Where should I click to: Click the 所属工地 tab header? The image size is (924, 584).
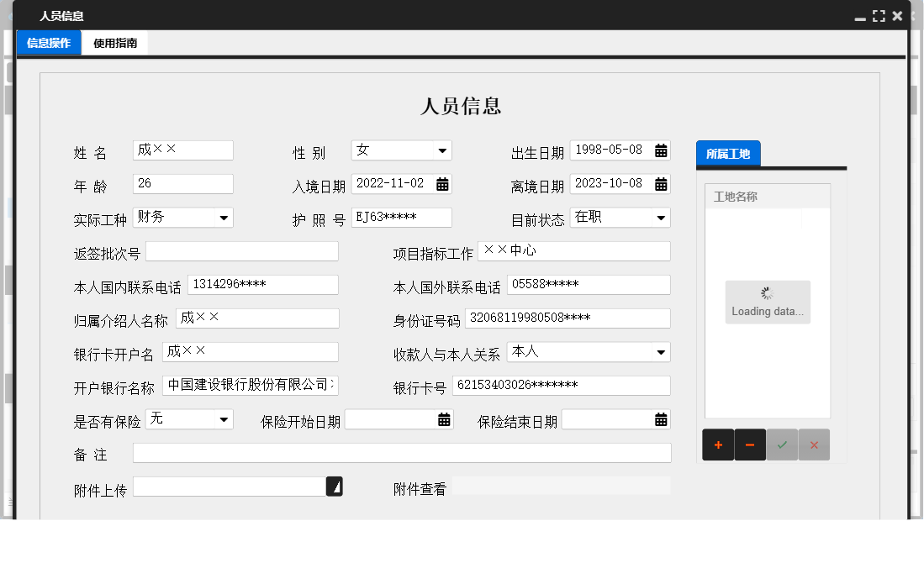click(727, 153)
